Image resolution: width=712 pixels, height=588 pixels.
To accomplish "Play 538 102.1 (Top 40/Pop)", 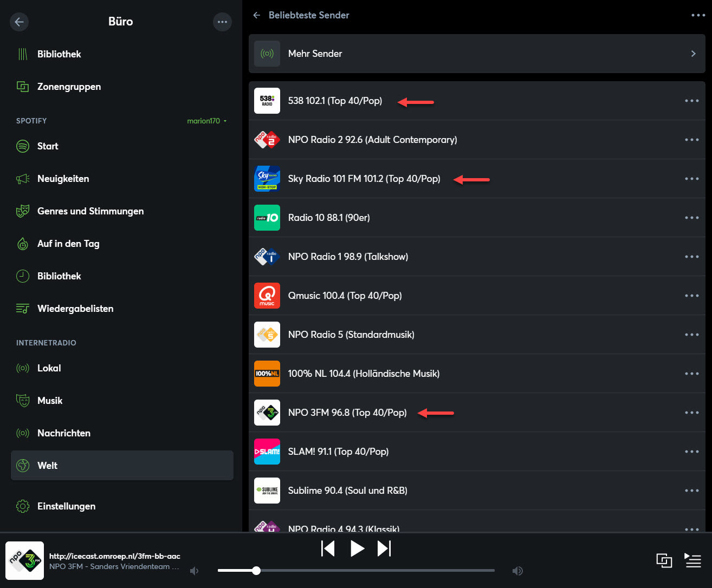I will [335, 101].
